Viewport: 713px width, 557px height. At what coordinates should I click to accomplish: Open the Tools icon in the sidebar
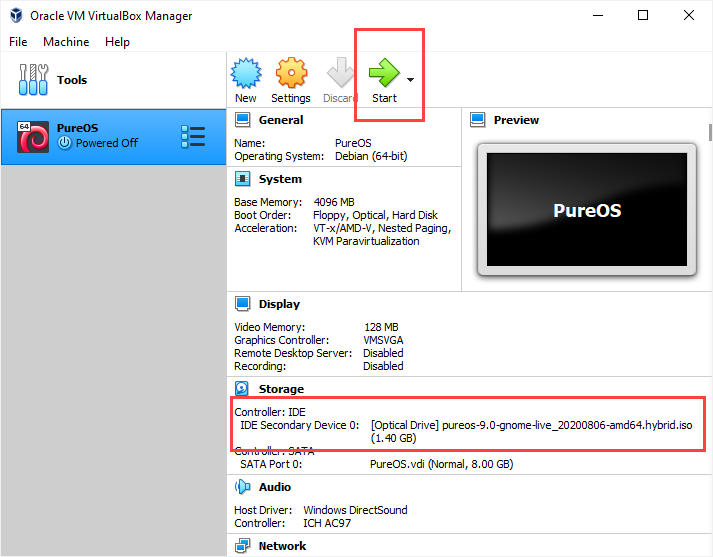point(33,80)
